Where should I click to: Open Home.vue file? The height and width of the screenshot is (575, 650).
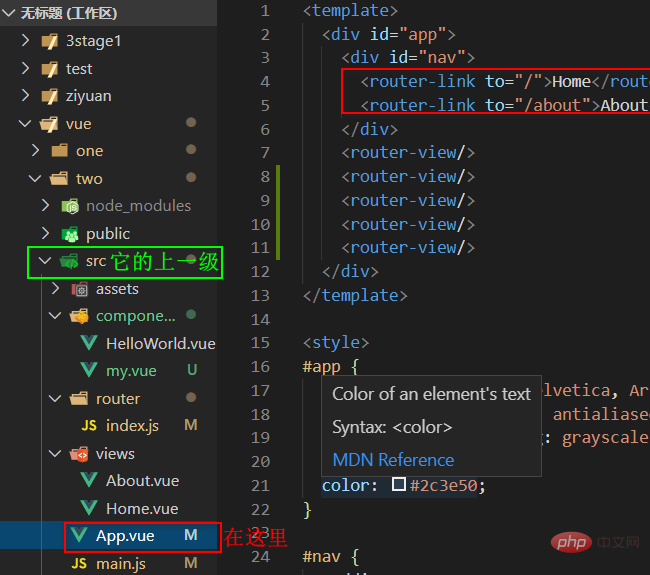[142, 509]
